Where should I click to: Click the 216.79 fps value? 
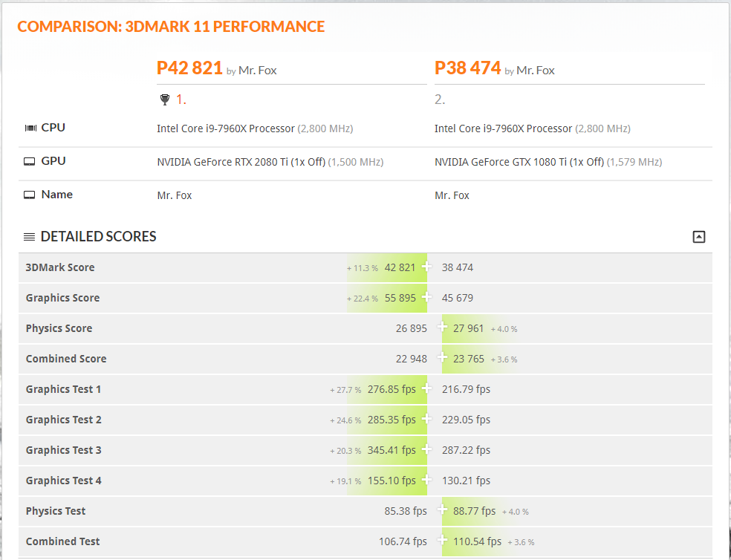click(x=467, y=389)
